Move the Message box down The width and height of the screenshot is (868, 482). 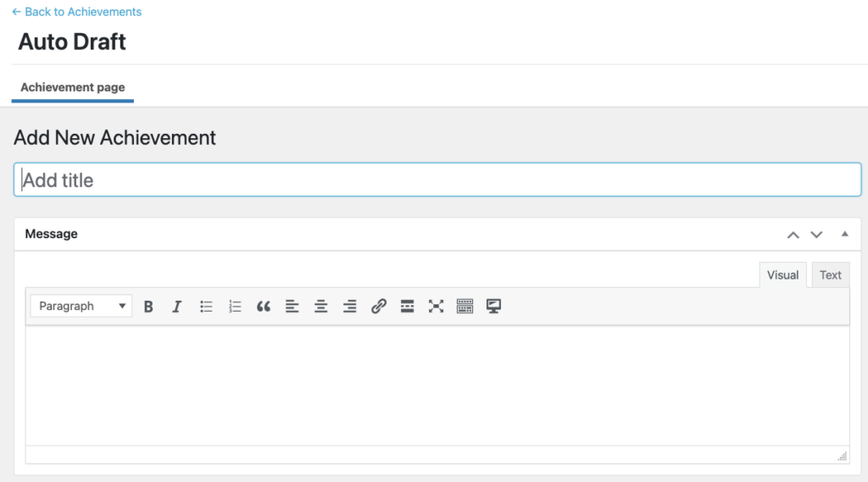click(816, 235)
